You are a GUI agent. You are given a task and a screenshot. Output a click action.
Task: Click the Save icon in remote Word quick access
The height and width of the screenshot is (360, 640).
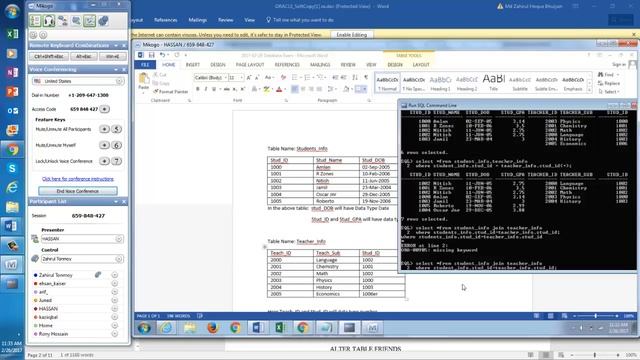[151, 55]
